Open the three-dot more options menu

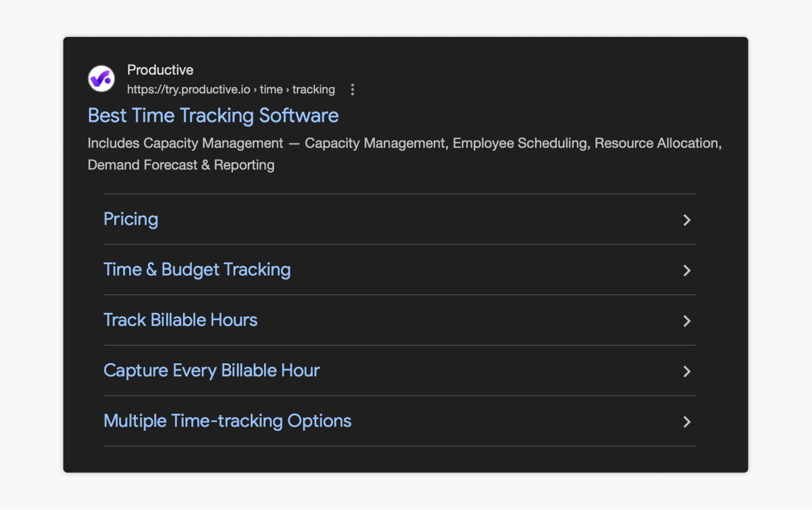point(352,89)
